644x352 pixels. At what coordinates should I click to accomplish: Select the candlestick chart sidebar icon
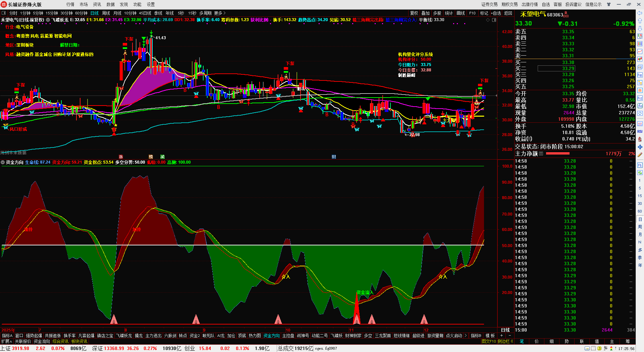coord(640,59)
